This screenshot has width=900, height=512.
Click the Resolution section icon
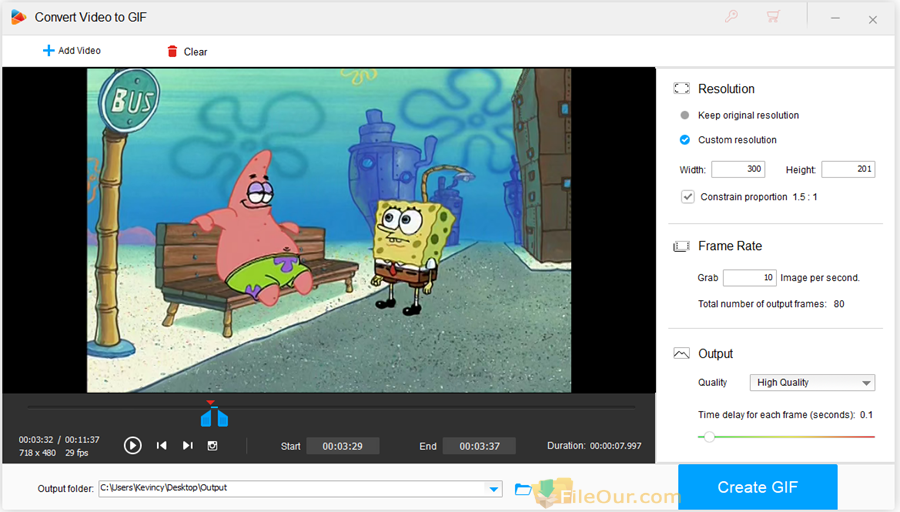[x=681, y=88]
